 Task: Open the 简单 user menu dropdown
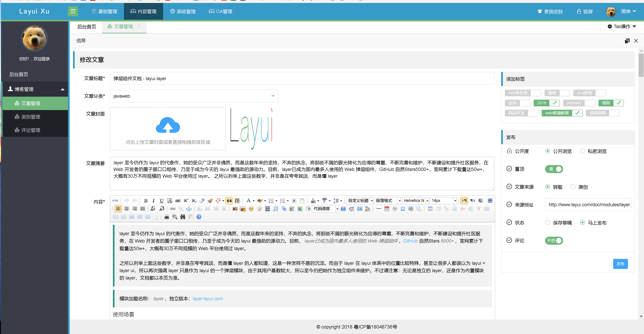[x=621, y=12]
